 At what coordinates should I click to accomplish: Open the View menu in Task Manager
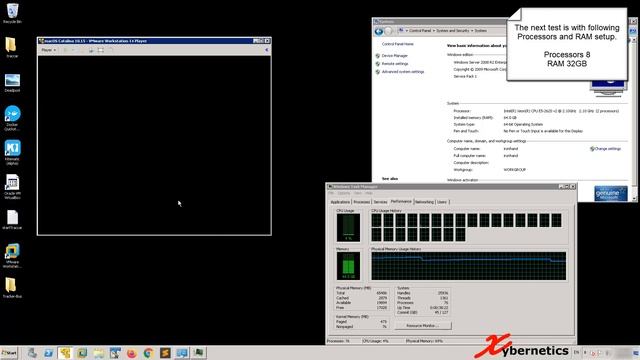click(358, 193)
